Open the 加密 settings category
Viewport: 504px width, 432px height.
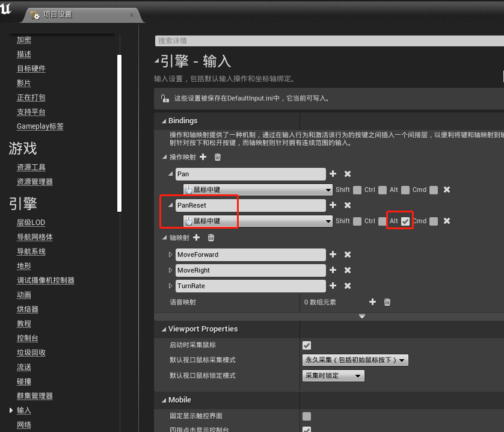point(24,40)
